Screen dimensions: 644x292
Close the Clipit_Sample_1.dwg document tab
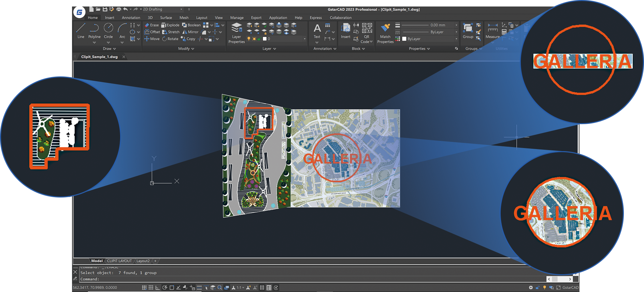124,57
